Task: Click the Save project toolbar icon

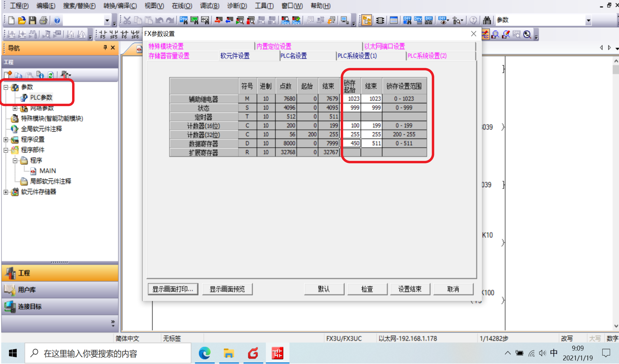Action: [32, 20]
